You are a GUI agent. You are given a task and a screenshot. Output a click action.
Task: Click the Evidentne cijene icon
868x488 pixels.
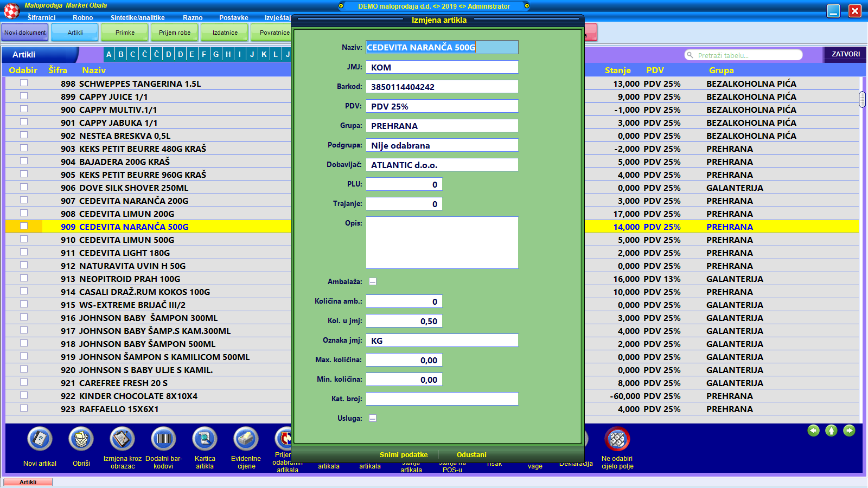pyautogui.click(x=246, y=439)
